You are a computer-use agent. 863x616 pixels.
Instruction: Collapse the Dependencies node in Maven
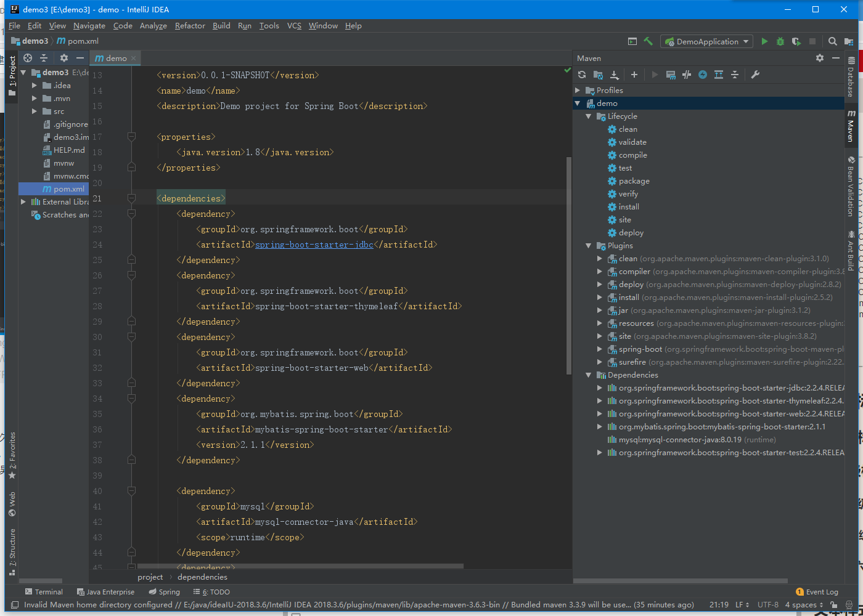point(589,375)
